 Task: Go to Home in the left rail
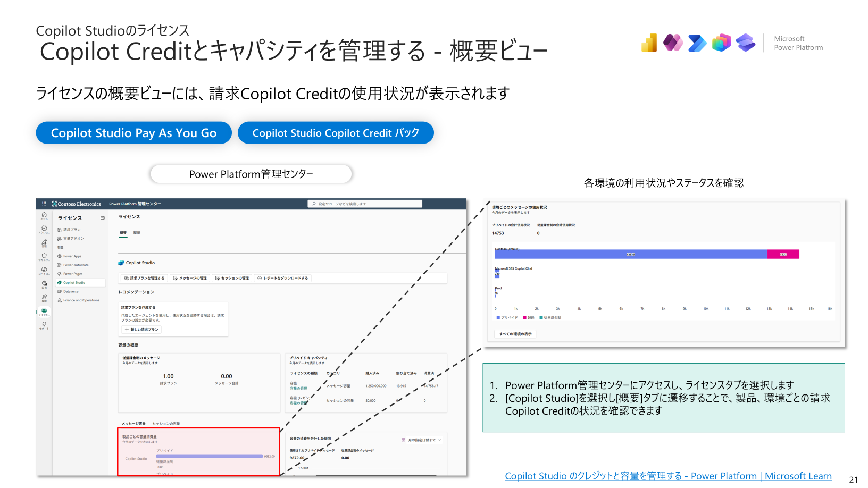pyautogui.click(x=44, y=216)
